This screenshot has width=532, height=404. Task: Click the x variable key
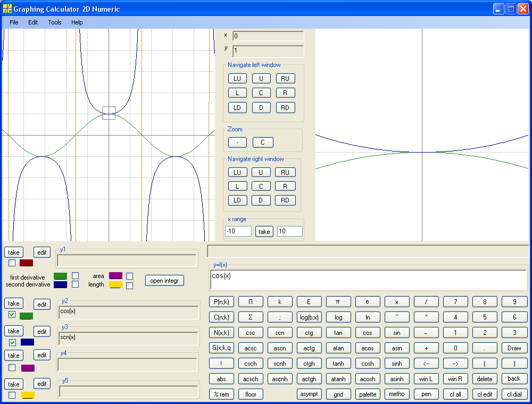pyautogui.click(x=397, y=301)
